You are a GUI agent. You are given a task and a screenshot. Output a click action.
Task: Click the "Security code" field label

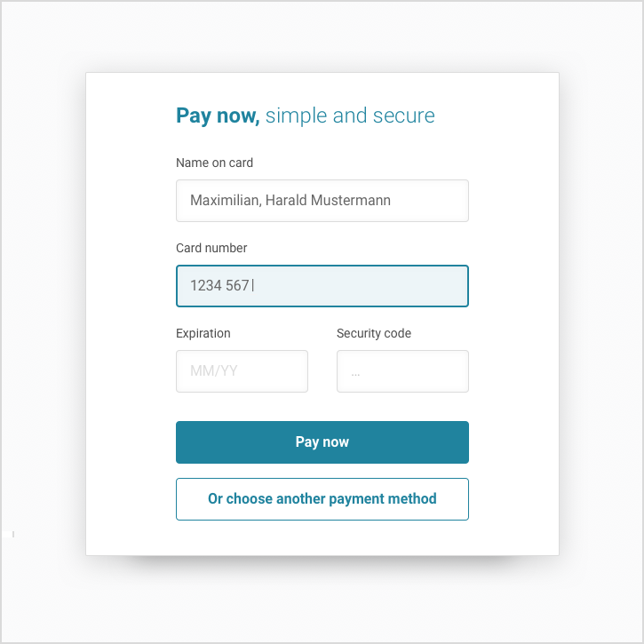pyautogui.click(x=374, y=334)
